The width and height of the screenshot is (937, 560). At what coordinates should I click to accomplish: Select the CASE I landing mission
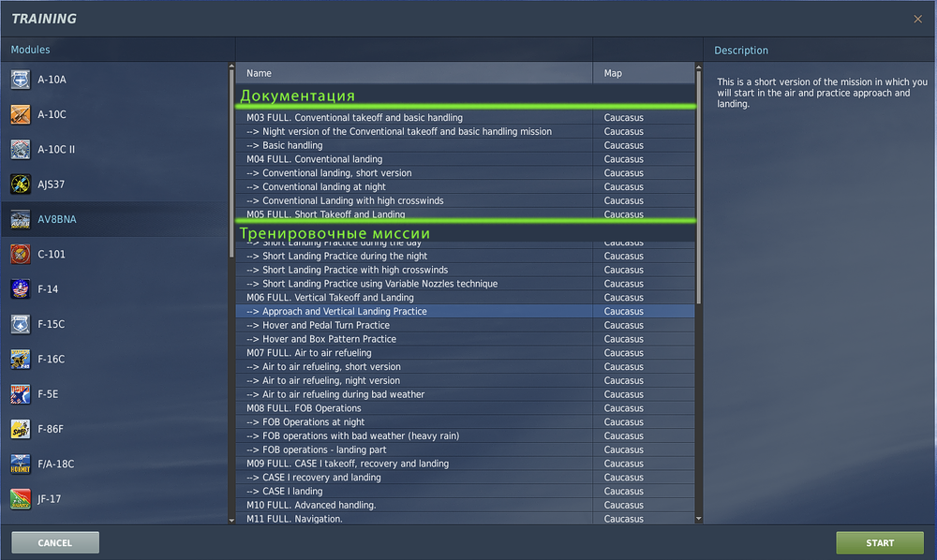pos(465,491)
